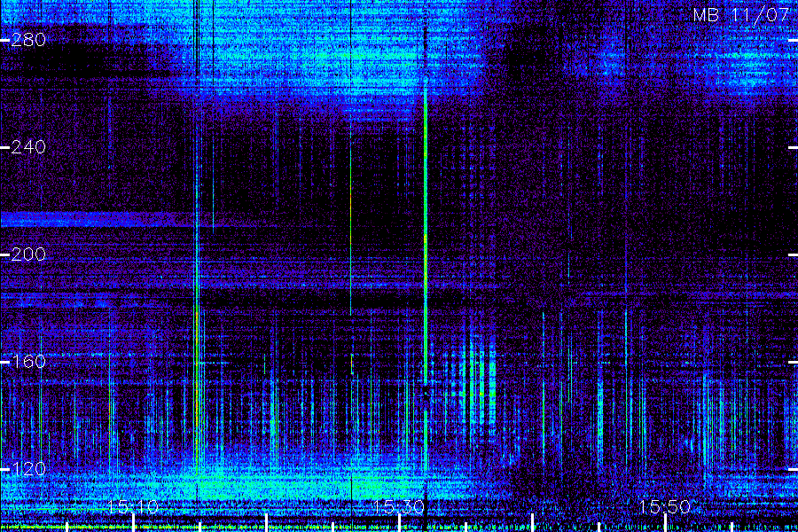This screenshot has width=798, height=532.
Task: Click the MB 11/07 date stamp
Action: click(741, 15)
